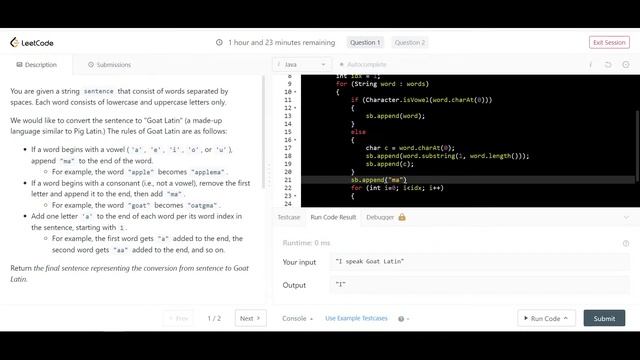Viewport: 640px width, 360px height.
Task: Click the 'sentence' code term in description
Action: click(98, 91)
